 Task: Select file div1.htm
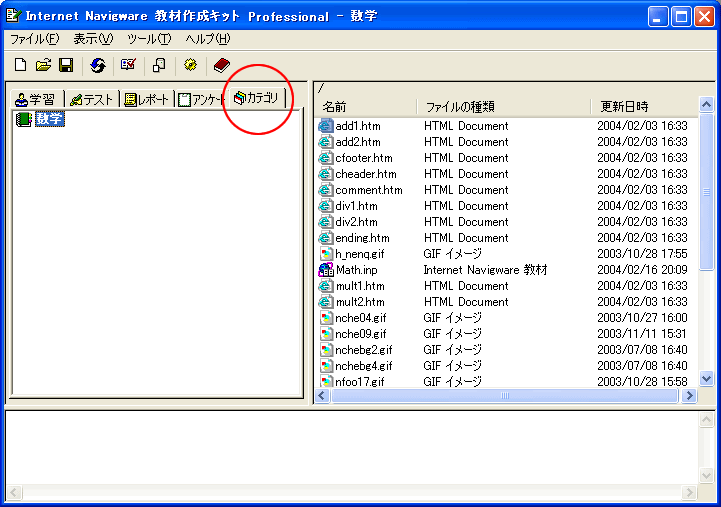coord(356,206)
